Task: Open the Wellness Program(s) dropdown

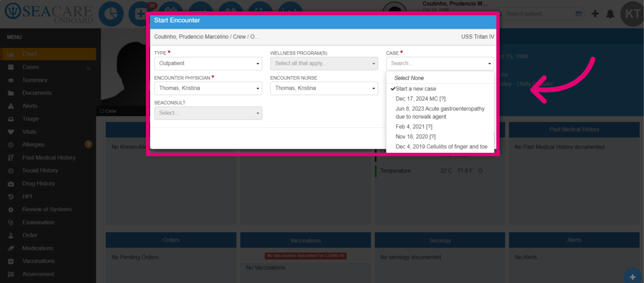Action: tap(324, 64)
